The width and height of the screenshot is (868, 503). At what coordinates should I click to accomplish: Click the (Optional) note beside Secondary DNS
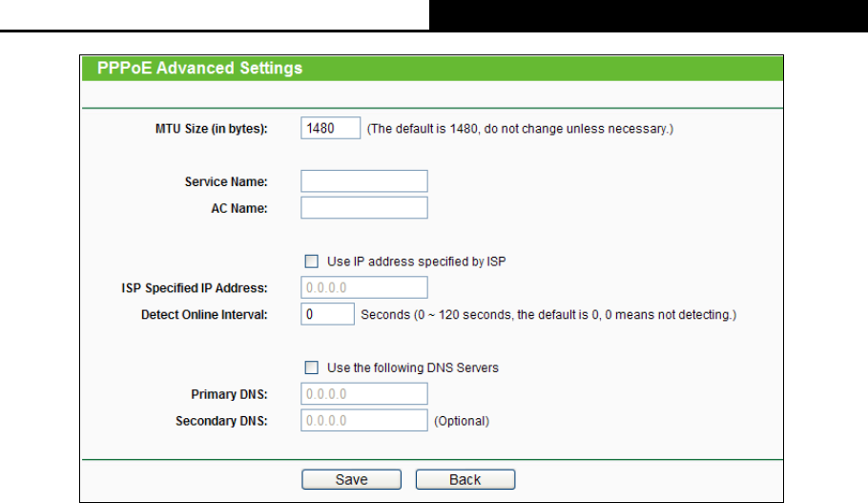tap(462, 421)
